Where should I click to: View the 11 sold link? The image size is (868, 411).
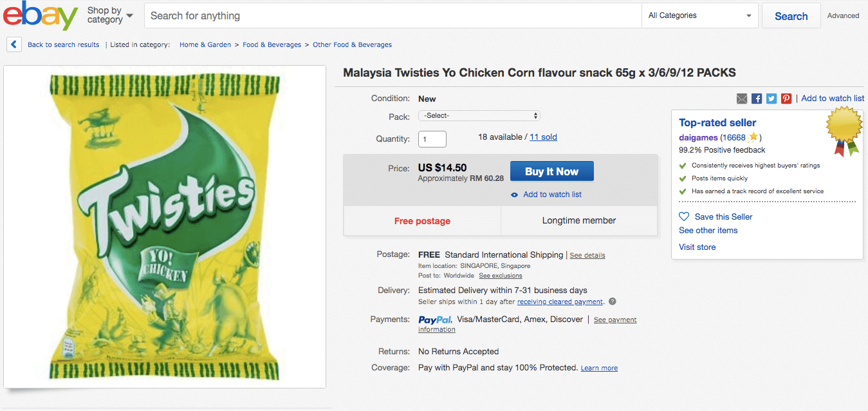click(x=543, y=137)
